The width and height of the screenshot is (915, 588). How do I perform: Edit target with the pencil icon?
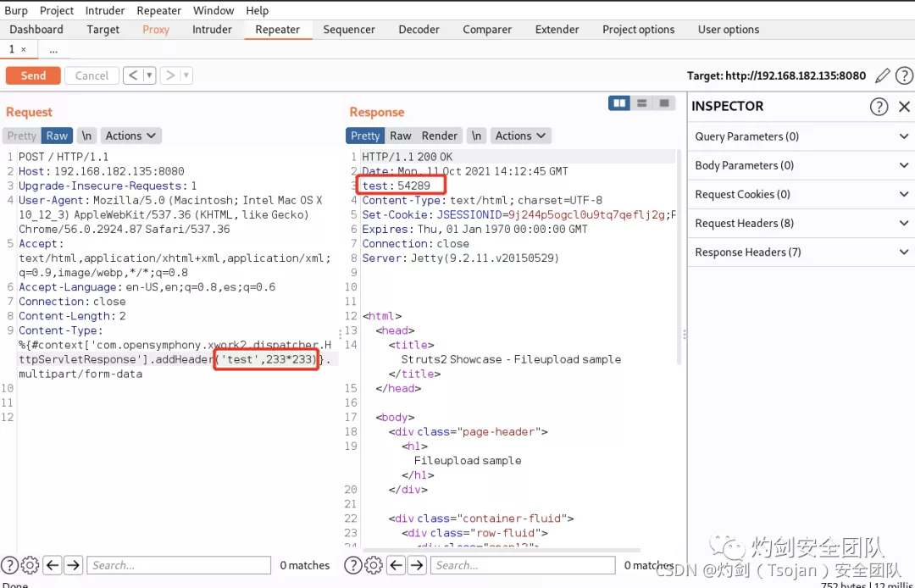click(882, 75)
